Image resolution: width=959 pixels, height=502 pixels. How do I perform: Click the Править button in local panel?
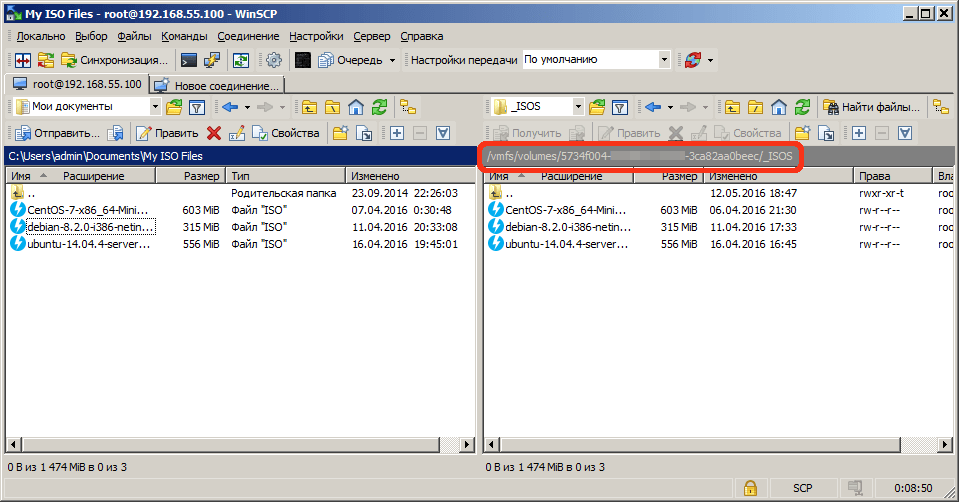(167, 133)
